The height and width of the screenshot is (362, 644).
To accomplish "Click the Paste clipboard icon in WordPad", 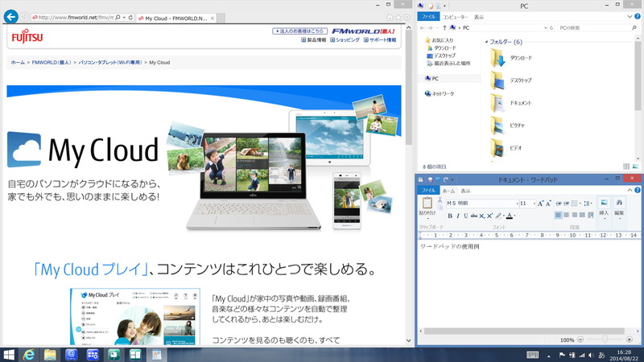I will click(427, 204).
